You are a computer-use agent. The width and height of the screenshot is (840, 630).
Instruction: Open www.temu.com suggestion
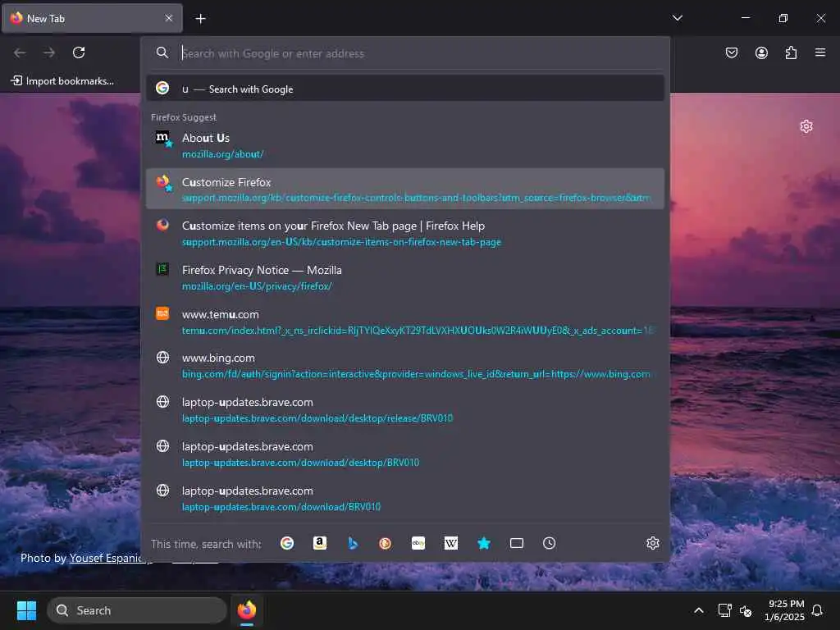pyautogui.click(x=405, y=322)
